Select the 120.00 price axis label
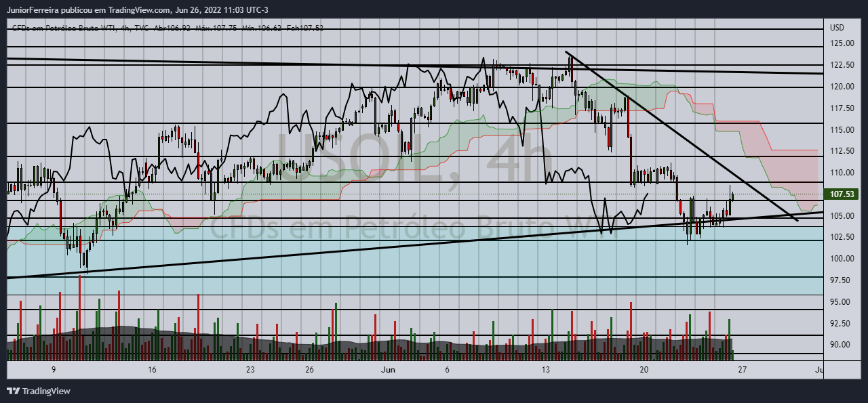Screen dimensions: 868x403 pos(842,87)
